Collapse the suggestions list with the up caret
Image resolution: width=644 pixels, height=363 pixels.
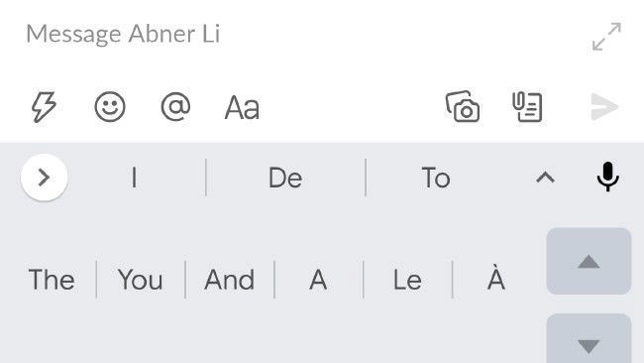545,178
